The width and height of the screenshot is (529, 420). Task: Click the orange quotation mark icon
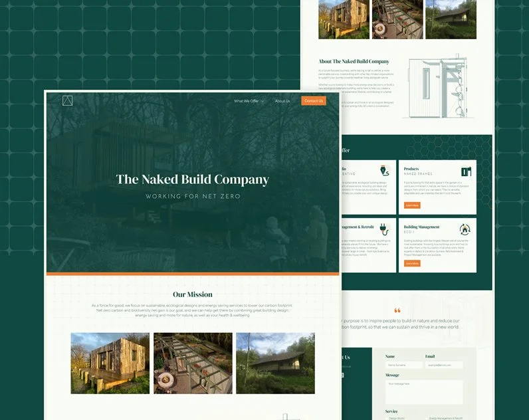[397, 310]
